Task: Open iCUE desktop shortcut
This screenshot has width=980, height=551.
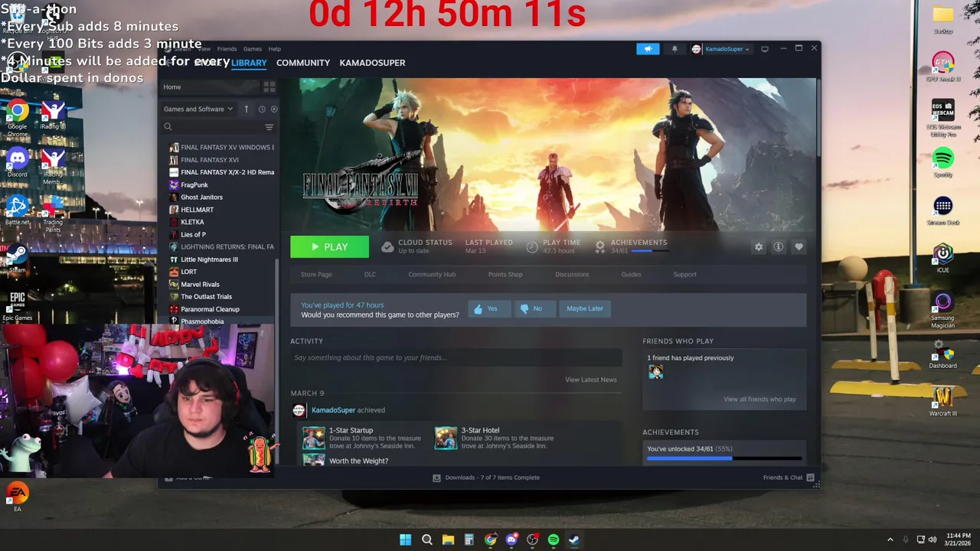Action: point(943,258)
